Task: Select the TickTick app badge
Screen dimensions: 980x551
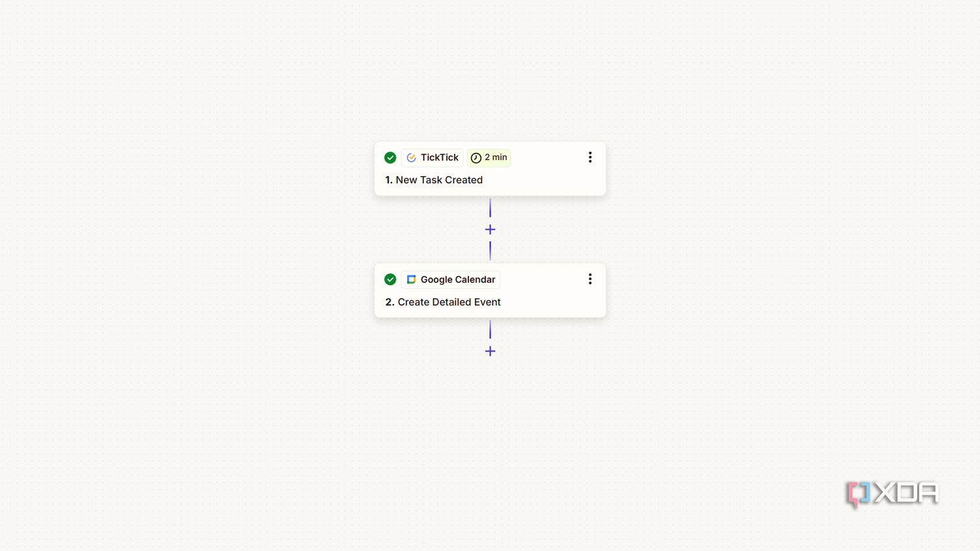Action: click(432, 157)
